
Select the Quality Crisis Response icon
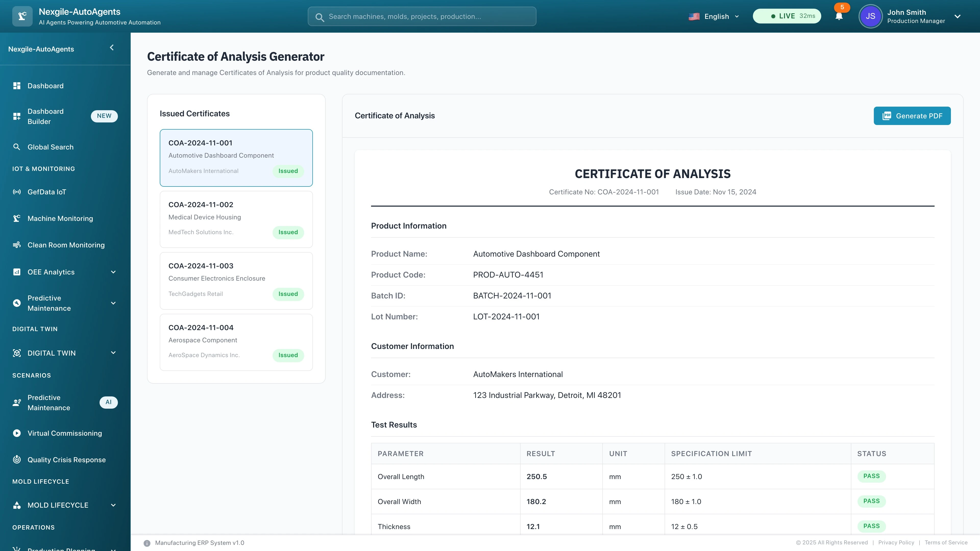(x=17, y=459)
